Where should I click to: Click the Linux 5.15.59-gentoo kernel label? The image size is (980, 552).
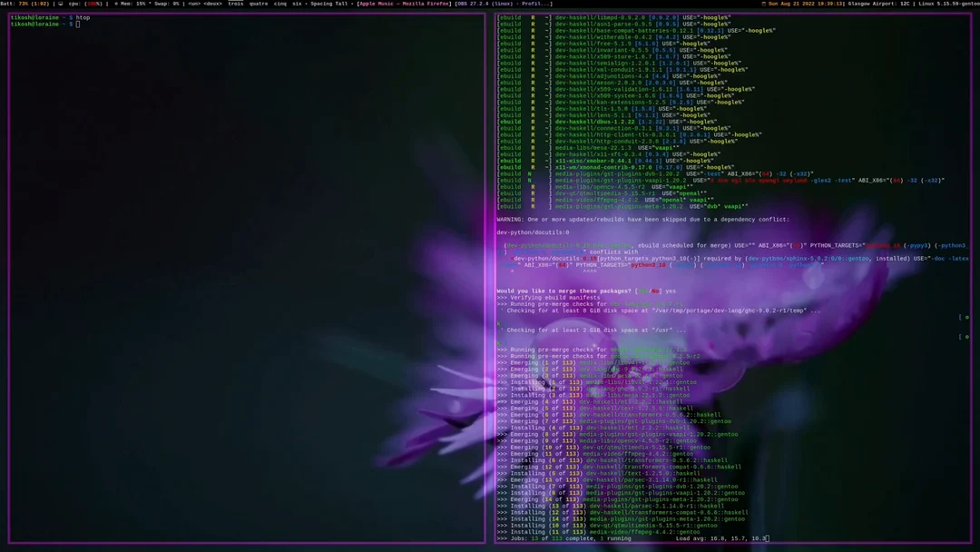click(x=946, y=4)
